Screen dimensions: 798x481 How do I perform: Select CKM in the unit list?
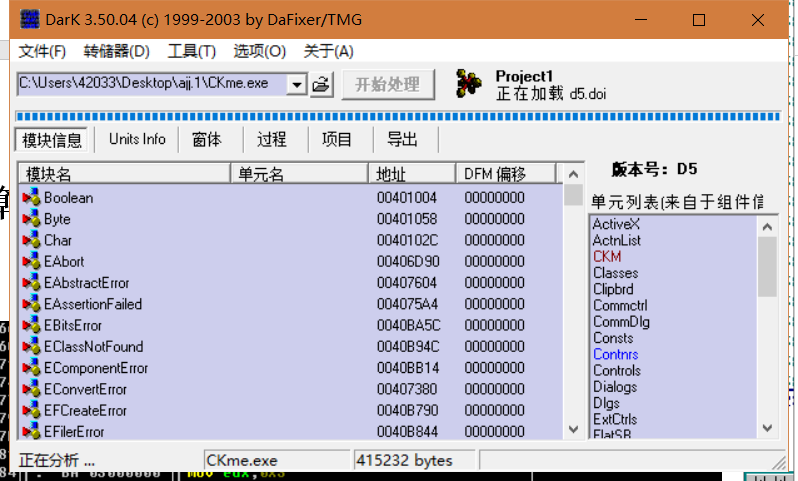(607, 257)
